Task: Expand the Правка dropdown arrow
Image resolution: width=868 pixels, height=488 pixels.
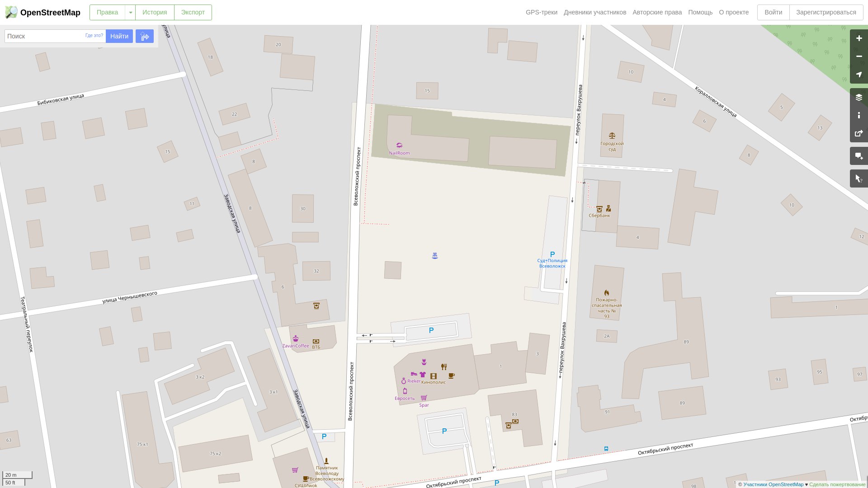Action: [x=130, y=13]
